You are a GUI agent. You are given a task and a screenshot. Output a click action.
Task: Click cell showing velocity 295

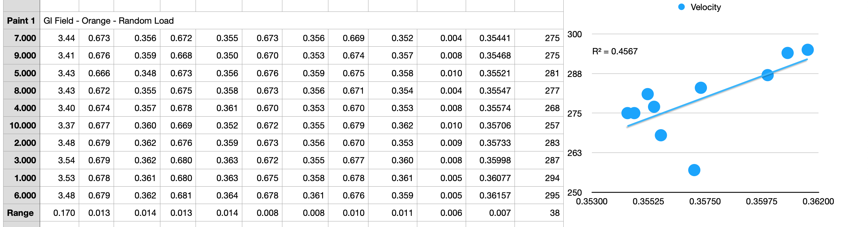tap(539, 195)
